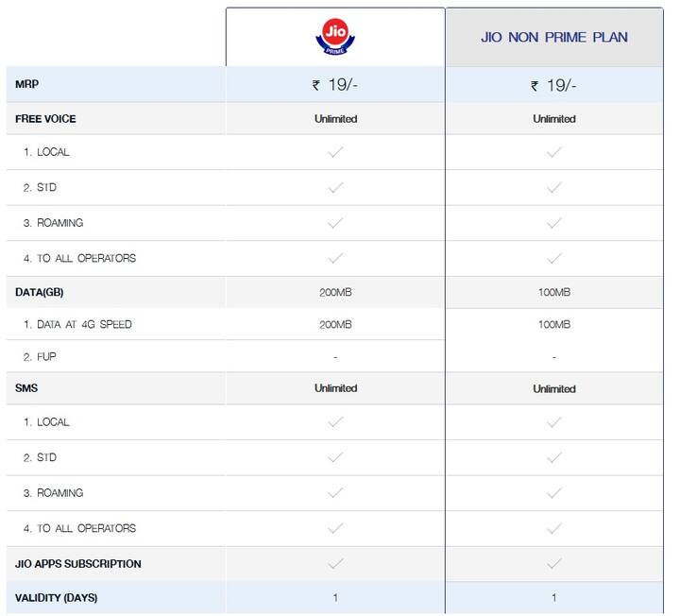The height and width of the screenshot is (616, 680).
Task: Click voice STD checkmark in Jio Prime column
Action: pos(335,187)
